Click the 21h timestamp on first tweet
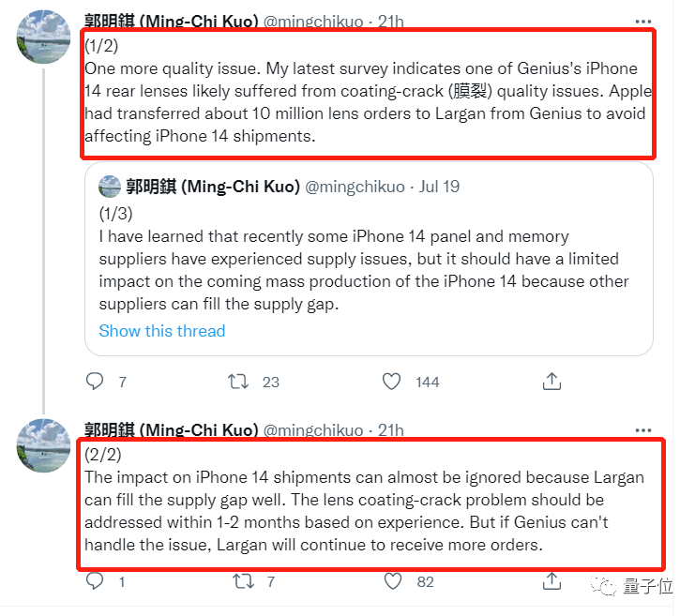Screen dimensions: 695x616 click(x=390, y=22)
